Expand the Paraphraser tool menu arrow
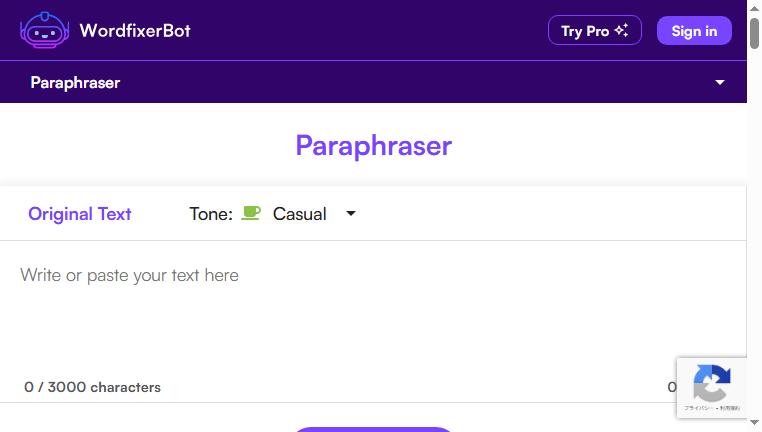762x432 pixels. point(720,83)
